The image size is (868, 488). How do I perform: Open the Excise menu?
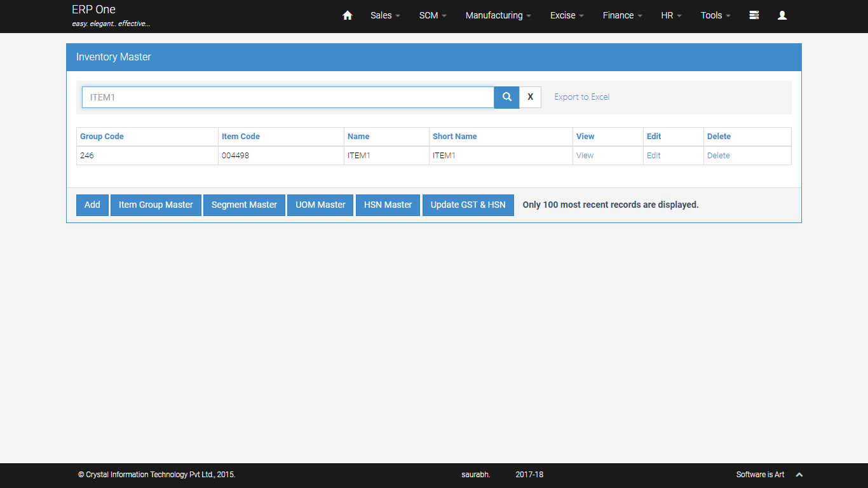[x=567, y=15]
